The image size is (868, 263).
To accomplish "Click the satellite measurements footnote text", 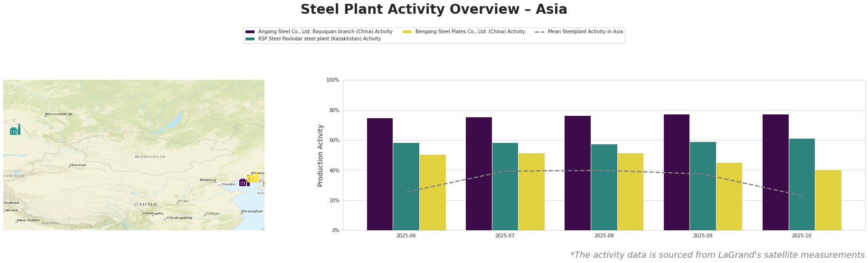I will 717,255.
